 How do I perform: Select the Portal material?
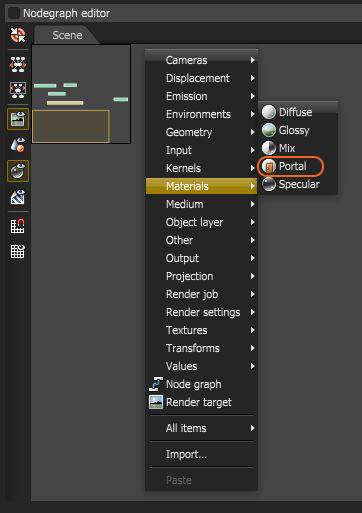(x=291, y=166)
